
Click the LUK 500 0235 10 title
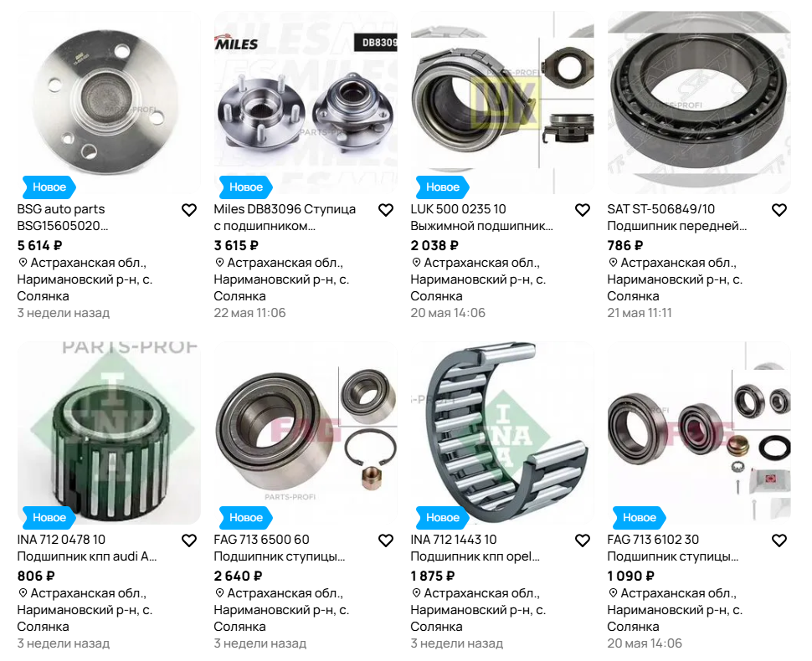click(481, 218)
